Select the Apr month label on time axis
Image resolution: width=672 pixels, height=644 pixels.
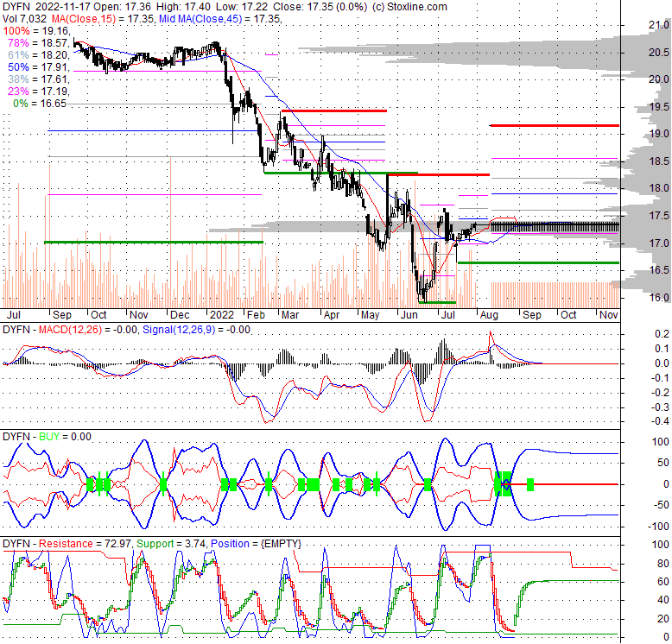click(332, 315)
